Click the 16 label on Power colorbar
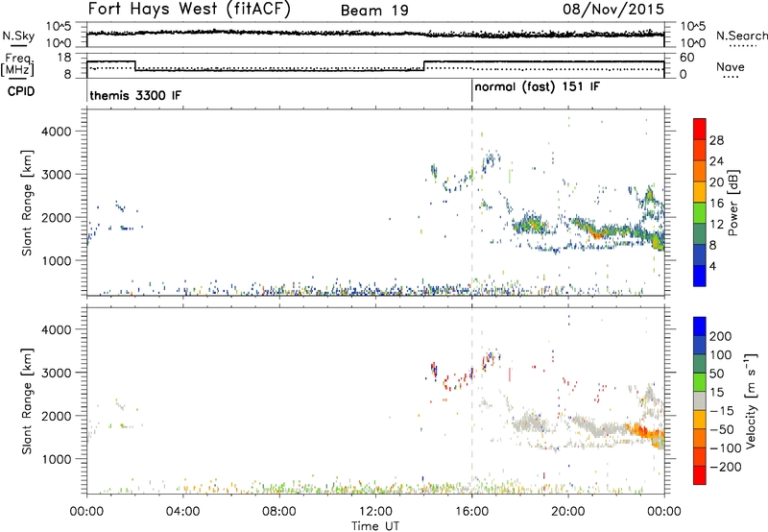The width and height of the screenshot is (768, 532). point(716,203)
